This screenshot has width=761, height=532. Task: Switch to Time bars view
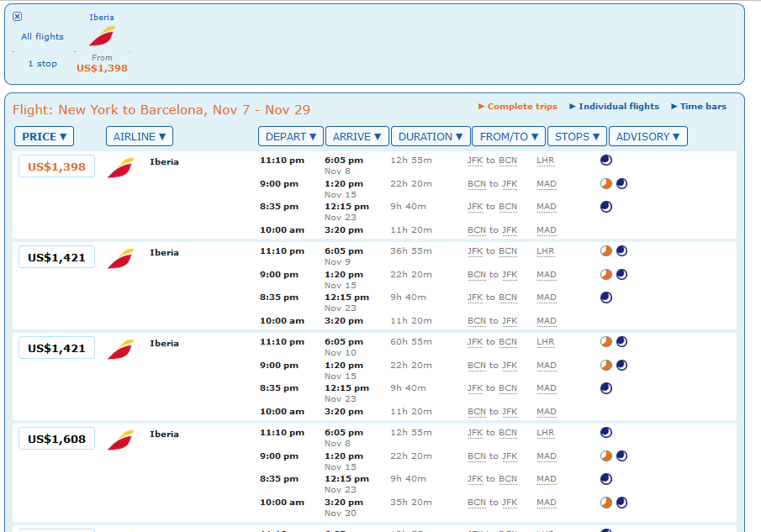point(699,106)
